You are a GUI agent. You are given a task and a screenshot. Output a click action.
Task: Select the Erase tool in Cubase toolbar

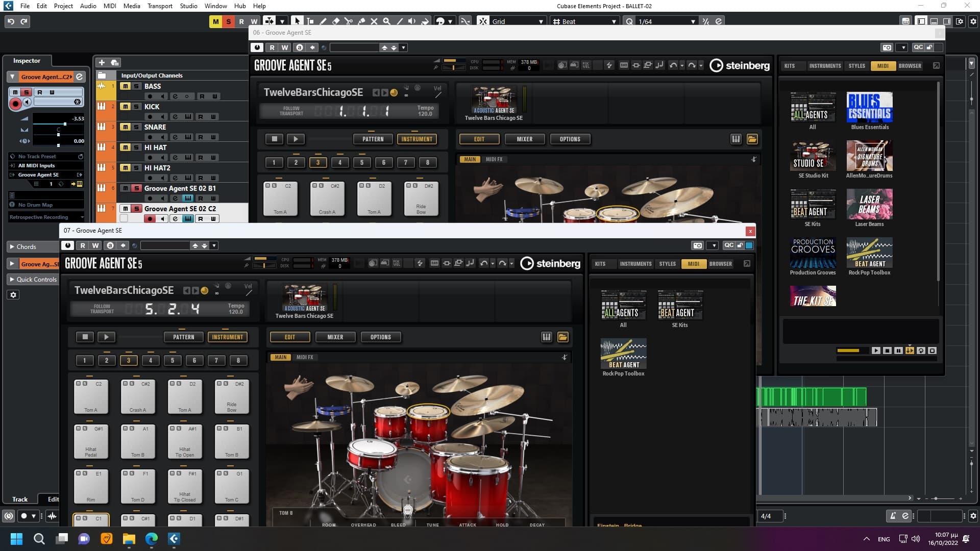click(336, 21)
